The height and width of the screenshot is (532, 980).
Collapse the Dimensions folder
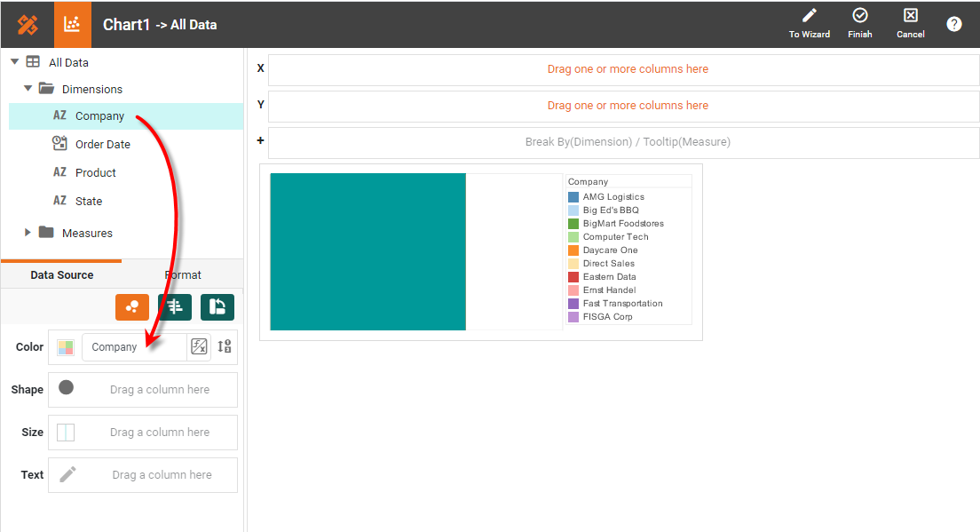click(28, 89)
